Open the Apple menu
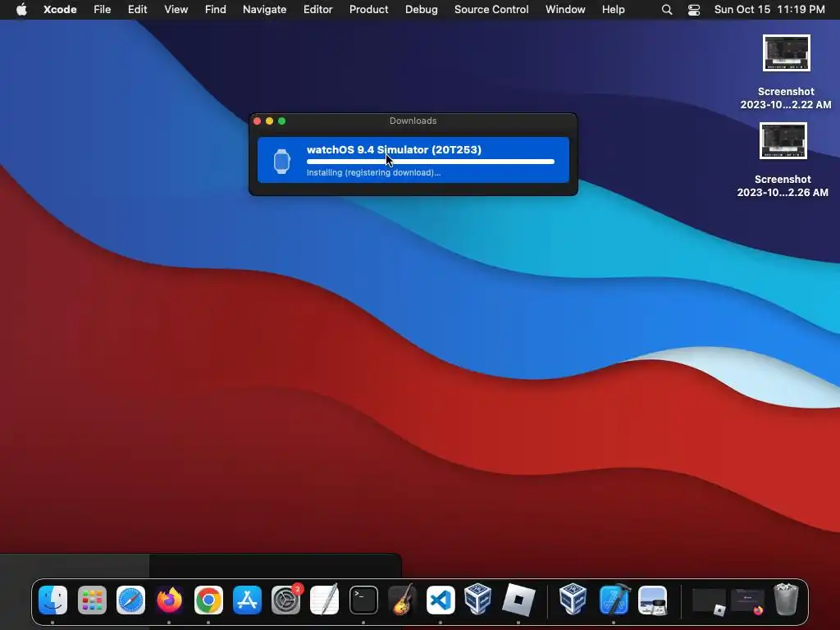 (x=21, y=10)
